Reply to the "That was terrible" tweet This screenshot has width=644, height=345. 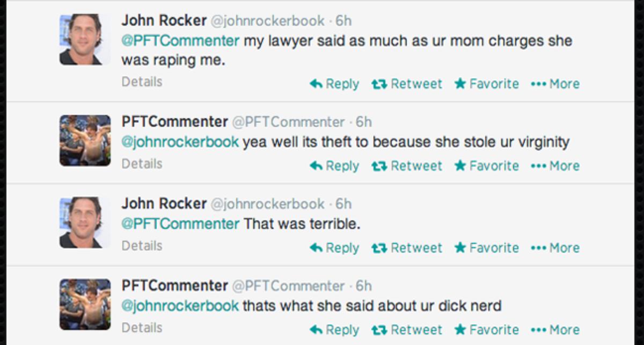334,248
